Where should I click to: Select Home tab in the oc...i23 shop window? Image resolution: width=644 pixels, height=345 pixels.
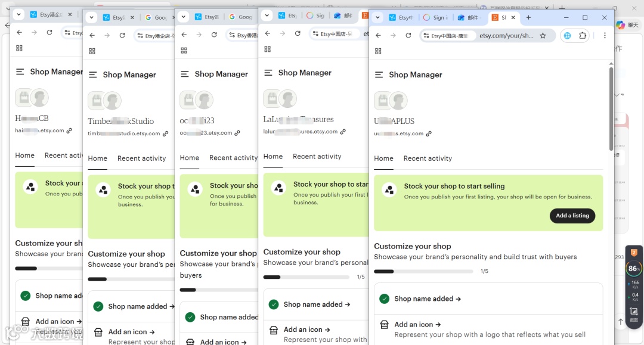[190, 157]
